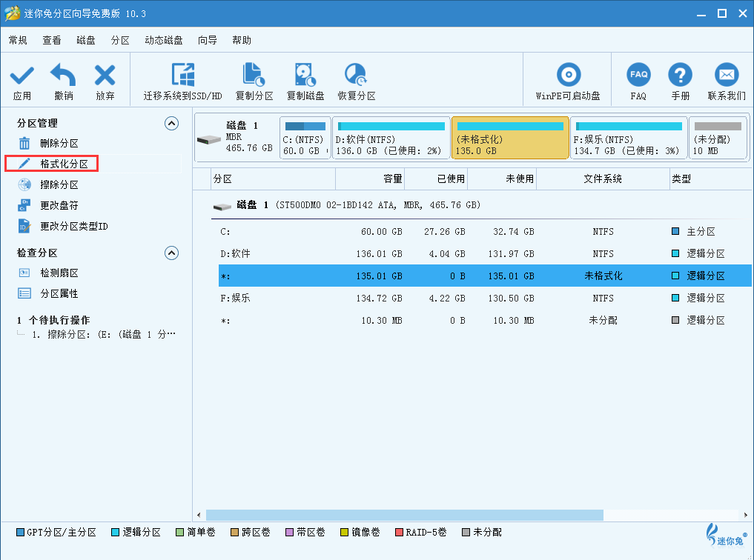Screen dimensions: 754x560
Task: Select the D:软件 partition row
Action: pos(485,253)
